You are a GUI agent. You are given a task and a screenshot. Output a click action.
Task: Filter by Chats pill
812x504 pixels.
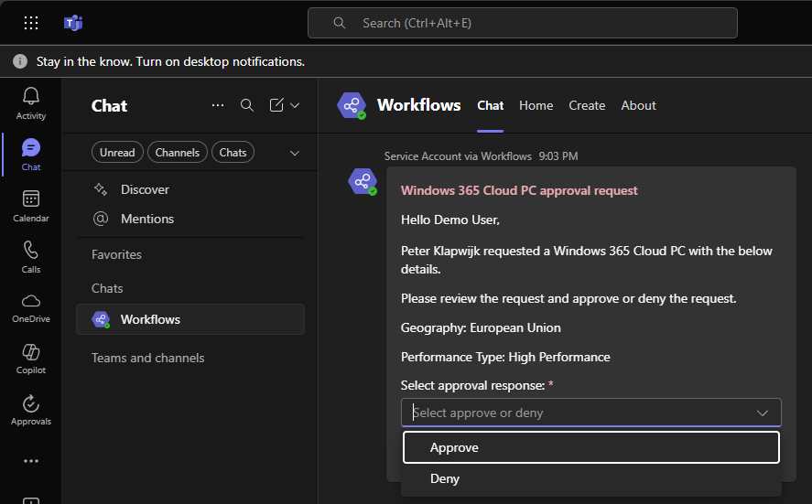[x=233, y=152]
